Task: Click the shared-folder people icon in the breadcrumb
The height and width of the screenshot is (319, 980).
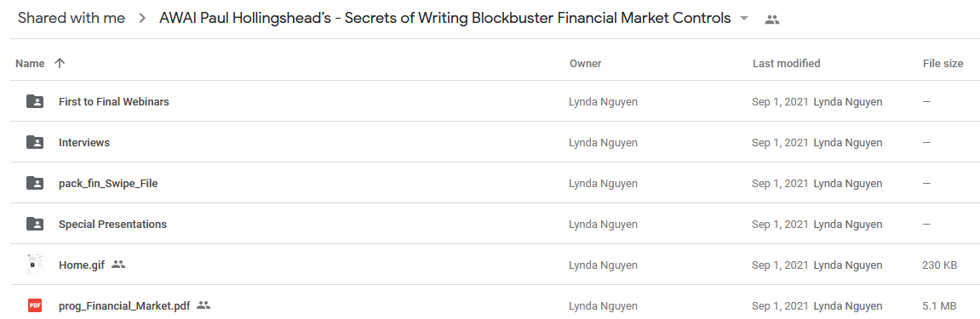Action: tap(772, 20)
